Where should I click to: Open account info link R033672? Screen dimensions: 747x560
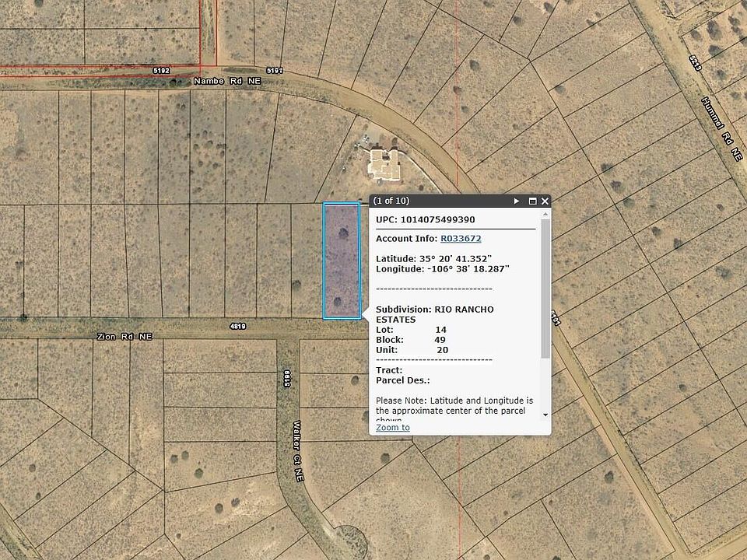tap(461, 239)
